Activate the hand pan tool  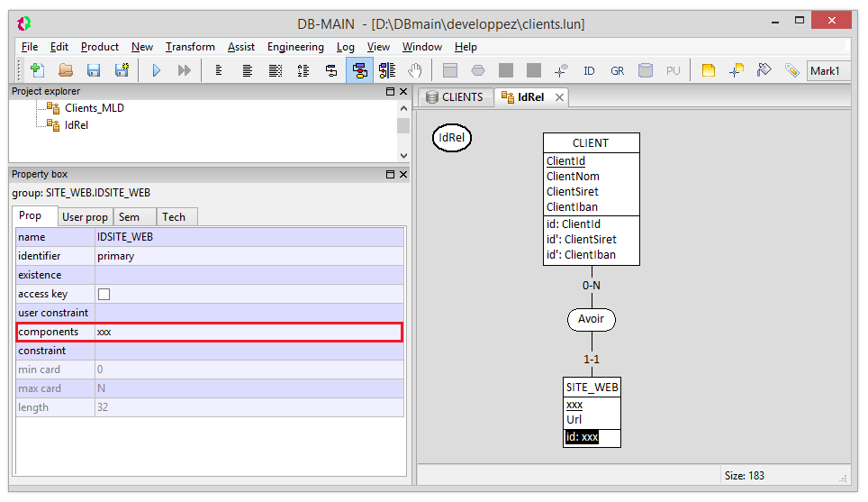[x=414, y=70]
